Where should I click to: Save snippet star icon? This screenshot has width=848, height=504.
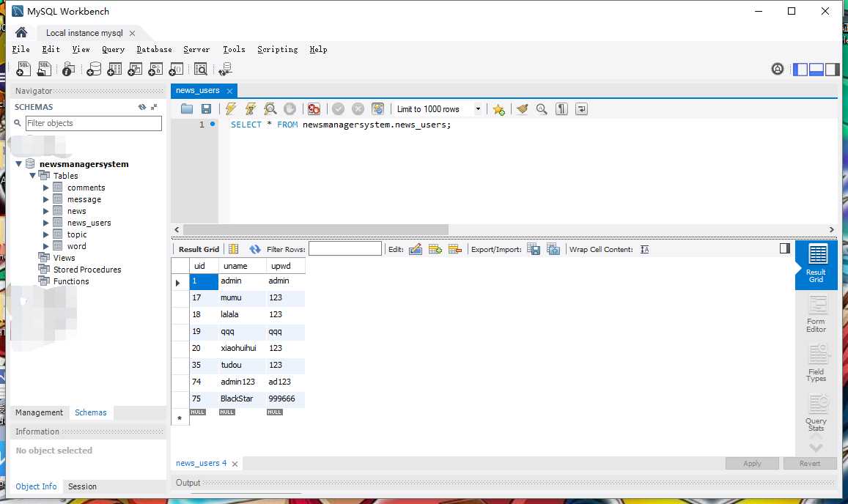[x=498, y=109]
